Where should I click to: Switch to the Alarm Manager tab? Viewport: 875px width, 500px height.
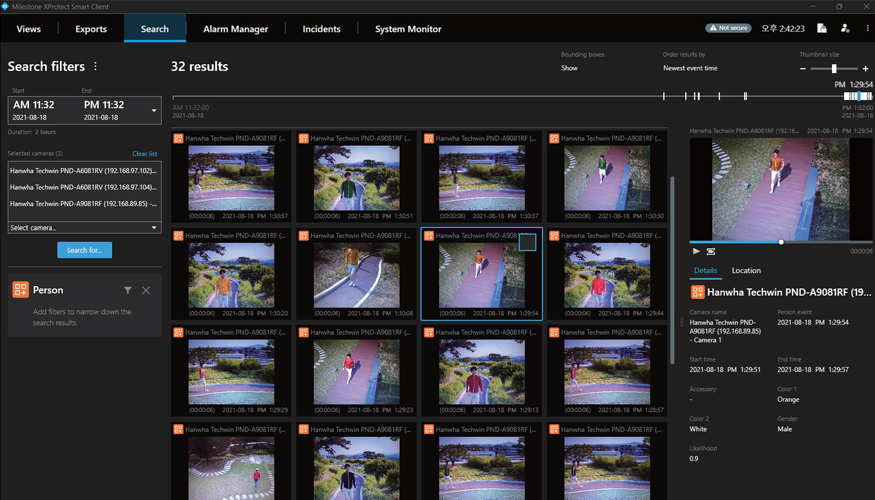pos(235,29)
